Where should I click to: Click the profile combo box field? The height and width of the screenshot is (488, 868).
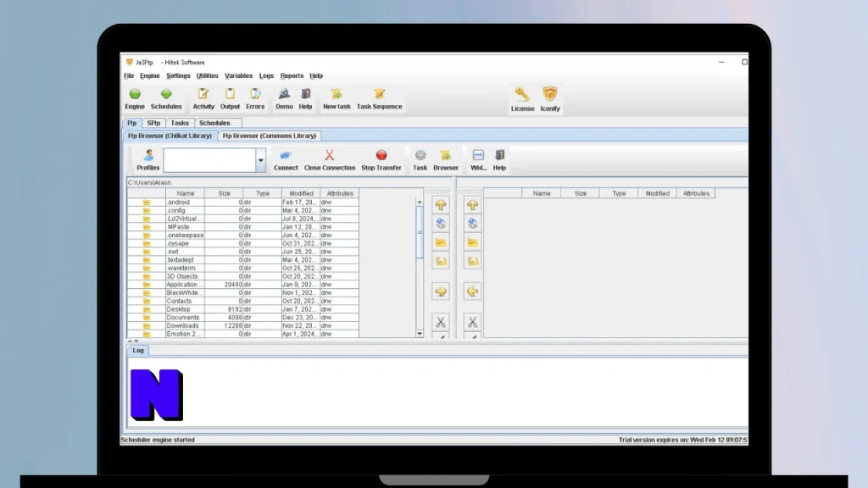(x=209, y=160)
